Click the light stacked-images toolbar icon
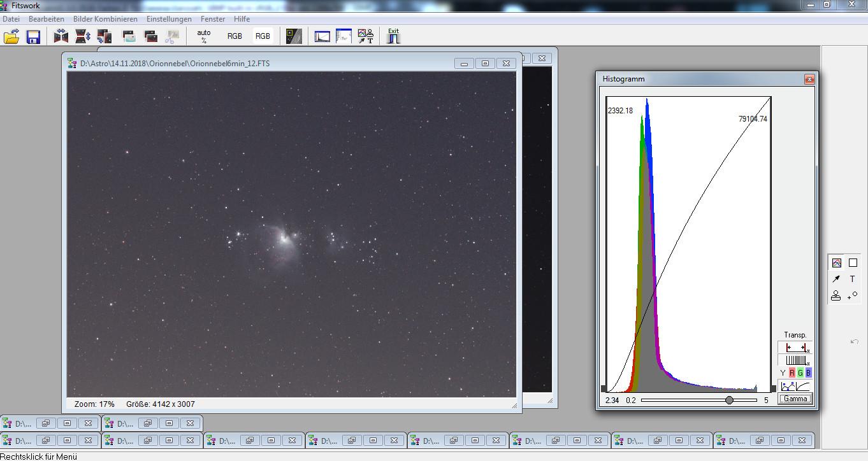868x461 pixels. tap(129, 36)
